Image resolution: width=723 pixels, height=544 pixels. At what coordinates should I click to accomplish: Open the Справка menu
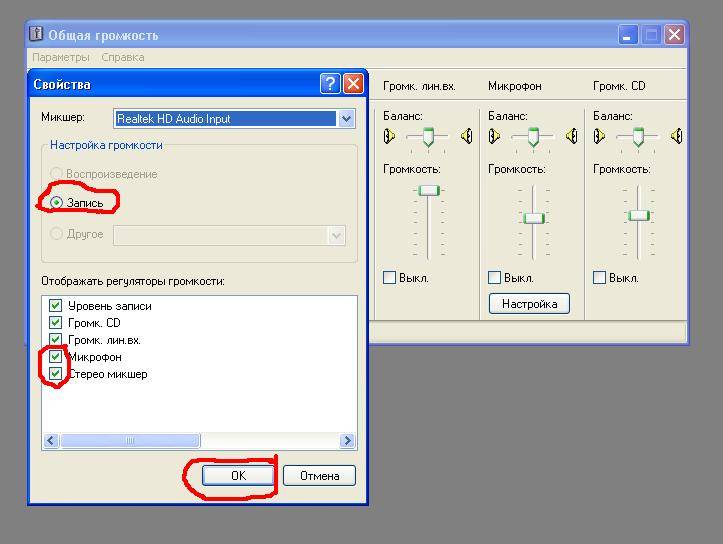click(123, 57)
